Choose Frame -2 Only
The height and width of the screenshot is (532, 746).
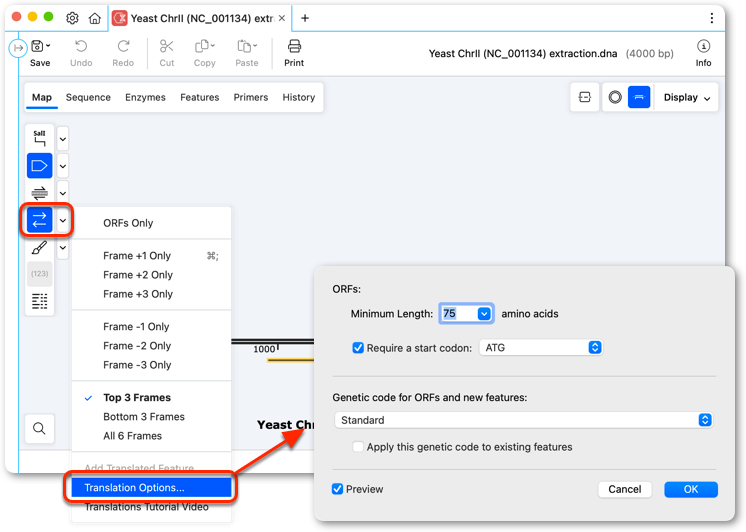coord(151,346)
